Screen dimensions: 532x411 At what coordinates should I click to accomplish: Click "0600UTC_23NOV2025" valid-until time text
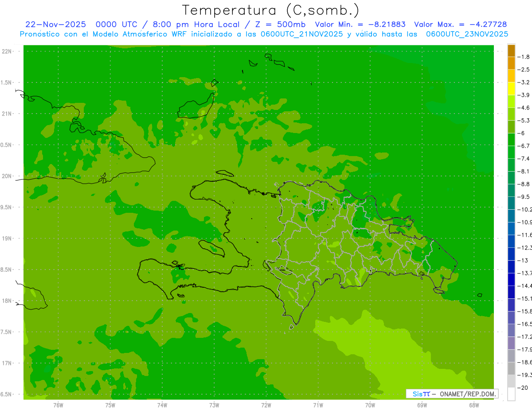(467, 34)
